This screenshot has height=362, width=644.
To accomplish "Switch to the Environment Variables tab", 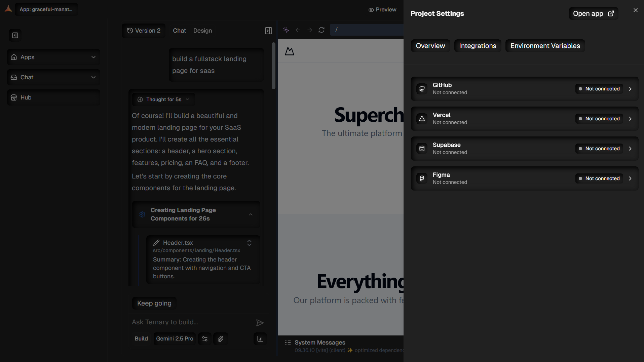I will click(545, 46).
